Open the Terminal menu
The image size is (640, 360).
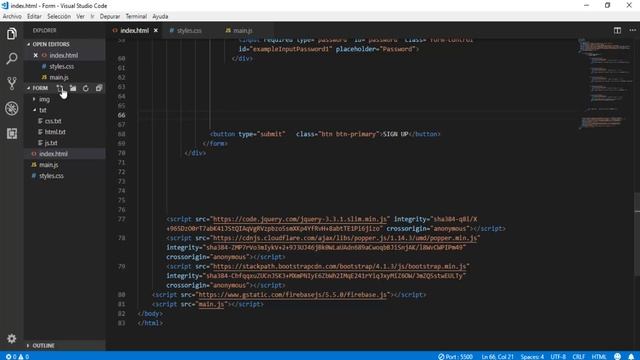[x=136, y=16]
